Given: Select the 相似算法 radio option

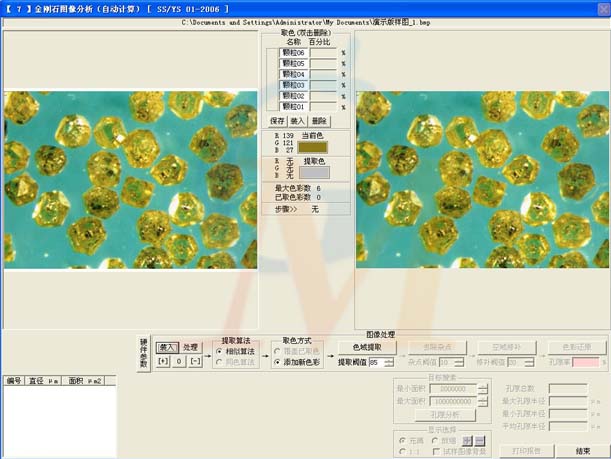Looking at the screenshot, I should click(x=220, y=351).
